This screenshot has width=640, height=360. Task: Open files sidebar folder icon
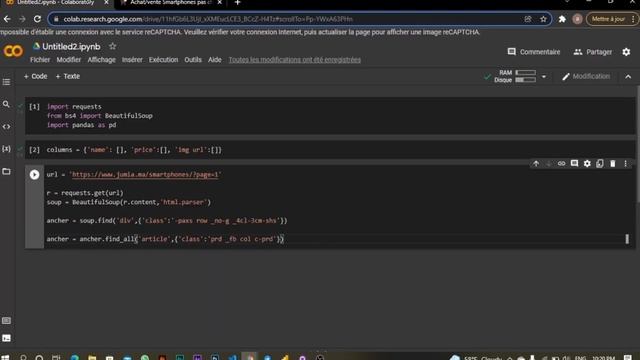[7, 171]
